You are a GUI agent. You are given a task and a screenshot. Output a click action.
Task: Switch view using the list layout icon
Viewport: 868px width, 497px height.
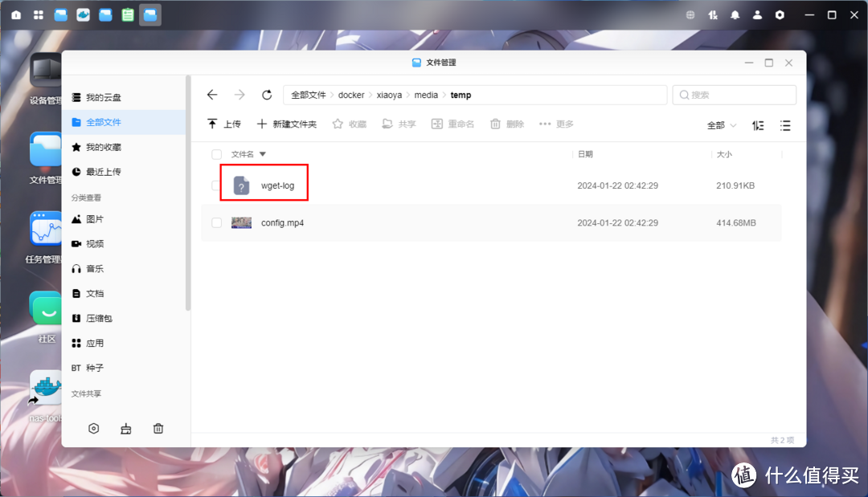[x=784, y=125]
